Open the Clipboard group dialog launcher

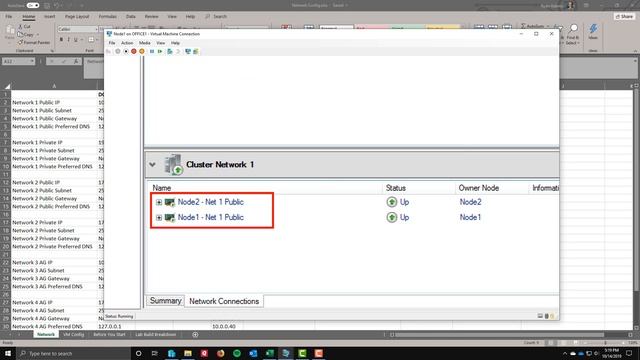[52, 51]
